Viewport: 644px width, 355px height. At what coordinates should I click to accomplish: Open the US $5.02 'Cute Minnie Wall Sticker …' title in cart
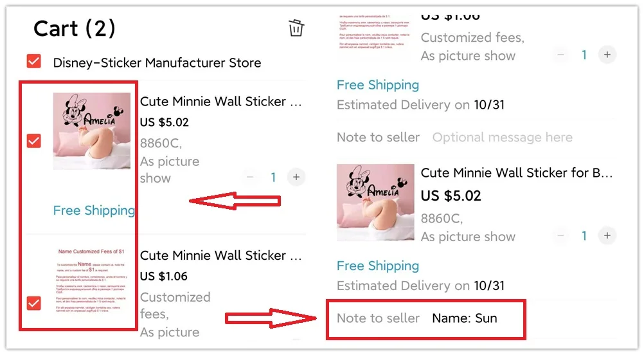[221, 102]
